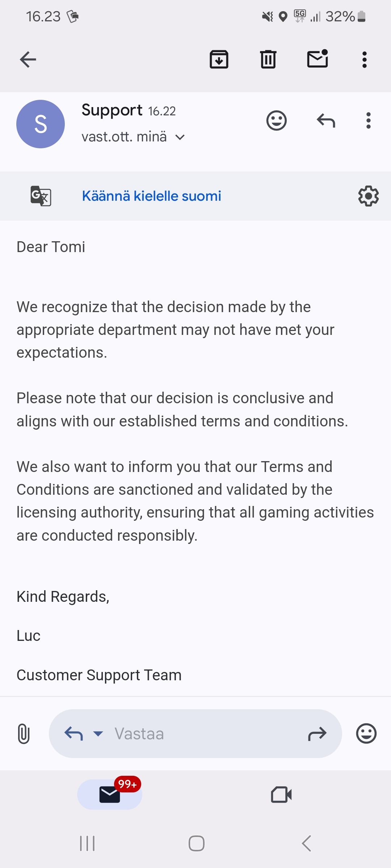Open reply type dropdown arrow
The width and height of the screenshot is (391, 868).
coord(98,733)
